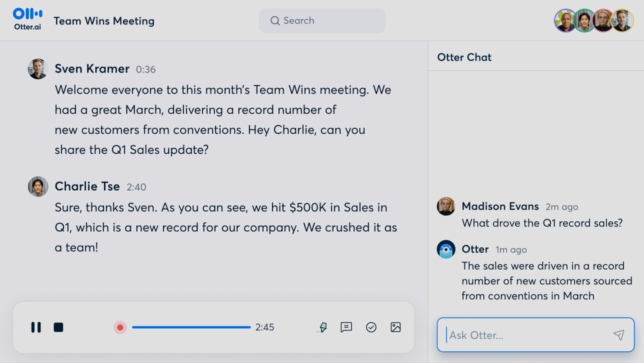Viewport: 644px width, 363px height.
Task: Click the blue playback progress bar
Action: click(x=191, y=327)
